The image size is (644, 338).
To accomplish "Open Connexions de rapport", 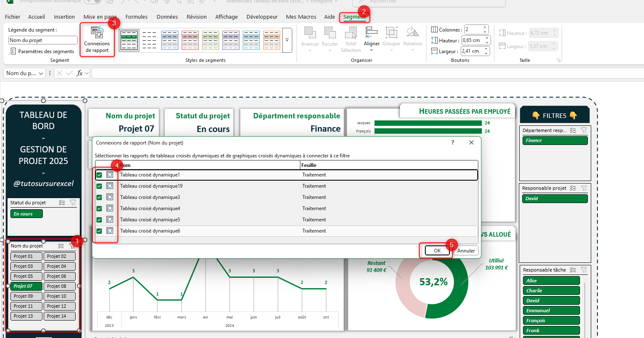I will [97, 39].
